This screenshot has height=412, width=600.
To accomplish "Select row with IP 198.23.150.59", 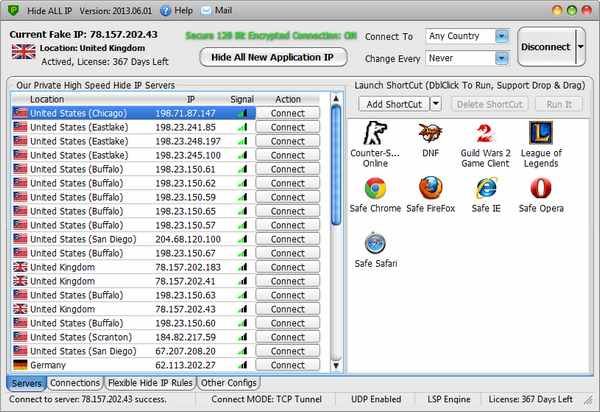I will coord(133,197).
